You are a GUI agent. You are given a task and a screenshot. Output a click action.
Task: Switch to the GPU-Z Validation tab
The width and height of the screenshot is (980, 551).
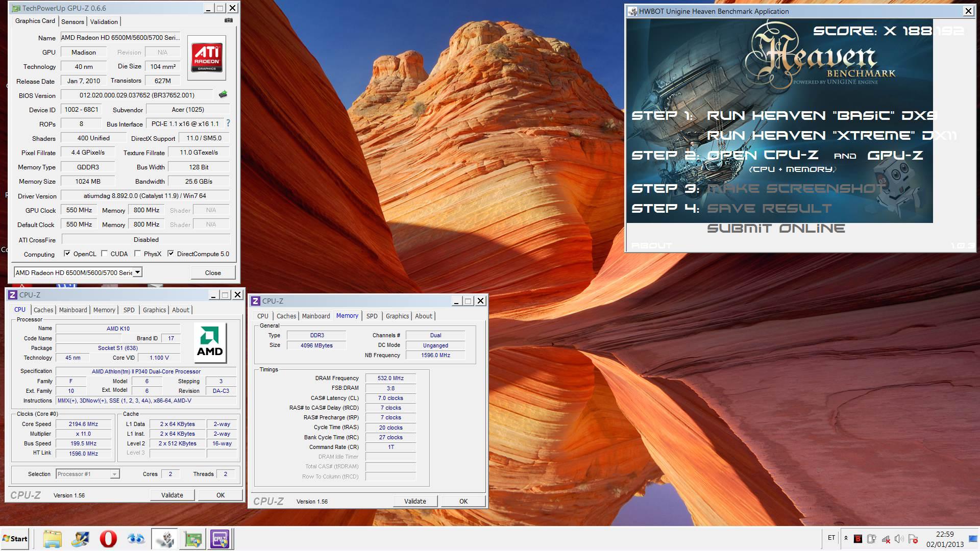[x=104, y=21]
